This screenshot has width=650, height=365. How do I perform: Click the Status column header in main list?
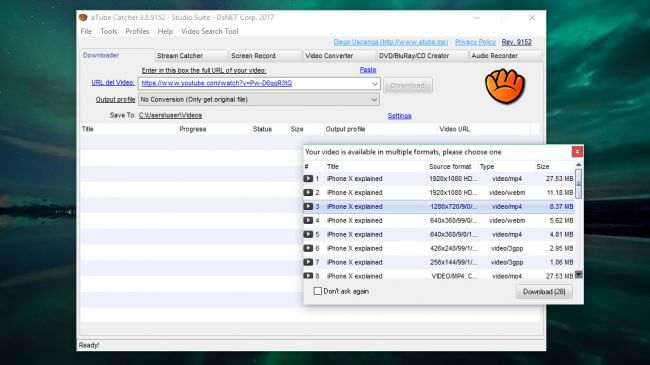[x=262, y=129]
